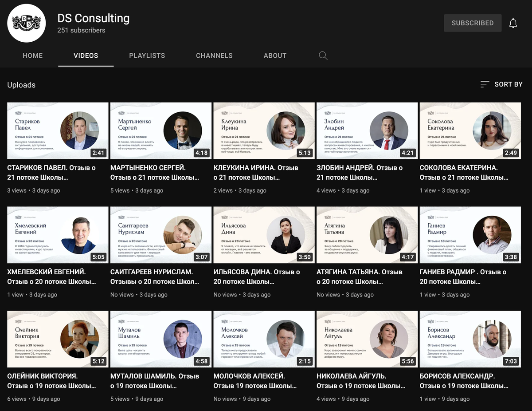This screenshot has height=411, width=532.
Task: Click the notification bell icon
Action: click(x=513, y=23)
